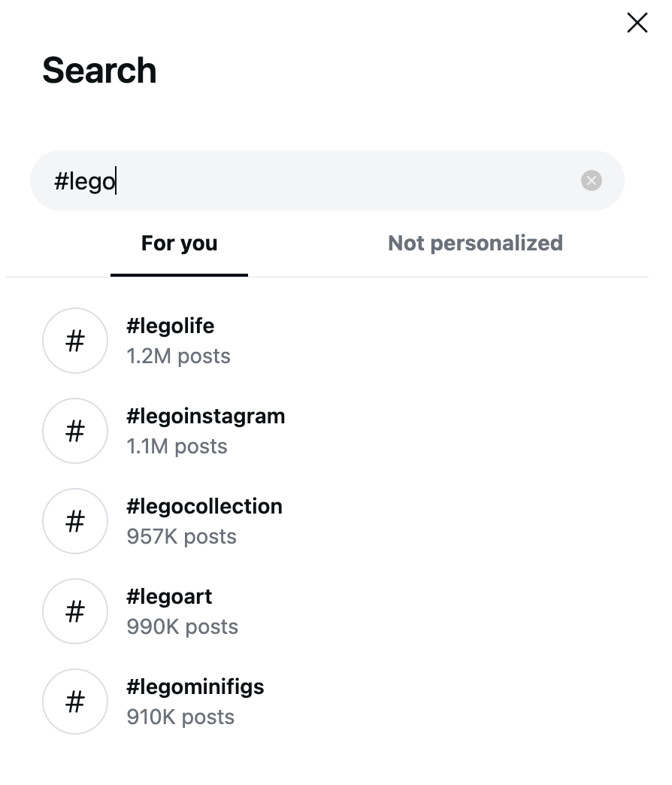672x785 pixels.
Task: Open the #legoart hashtag result
Action: coord(169,596)
